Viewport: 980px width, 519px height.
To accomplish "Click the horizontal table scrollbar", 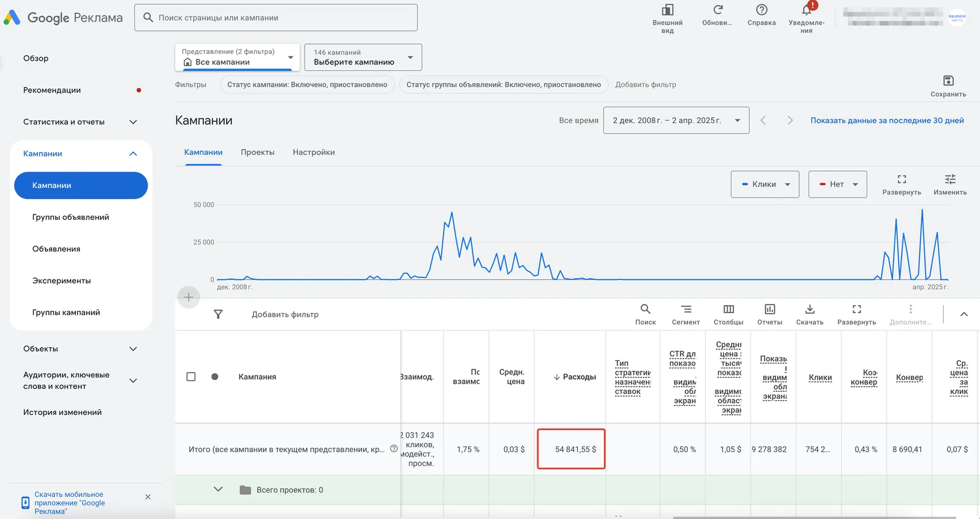I will click(x=815, y=517).
